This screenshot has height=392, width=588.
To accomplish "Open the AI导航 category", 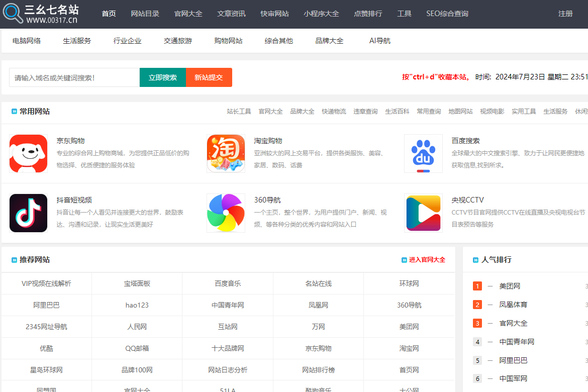I will [380, 41].
